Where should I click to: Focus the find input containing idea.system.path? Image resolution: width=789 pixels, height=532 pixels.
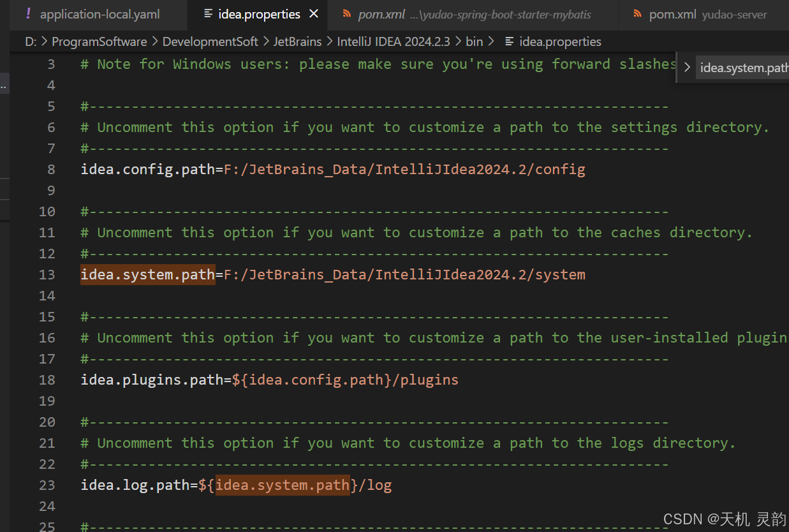pyautogui.click(x=743, y=68)
